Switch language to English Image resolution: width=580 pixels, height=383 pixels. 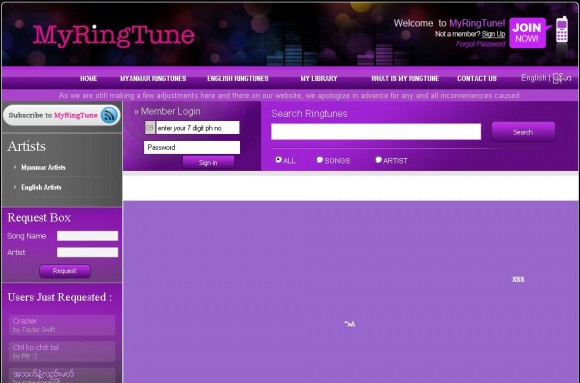(533, 78)
